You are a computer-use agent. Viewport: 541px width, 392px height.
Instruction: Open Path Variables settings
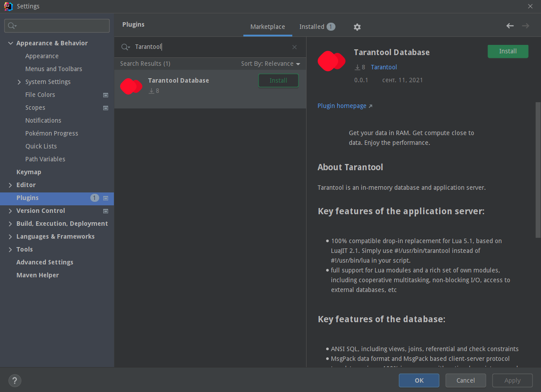pyautogui.click(x=45, y=159)
